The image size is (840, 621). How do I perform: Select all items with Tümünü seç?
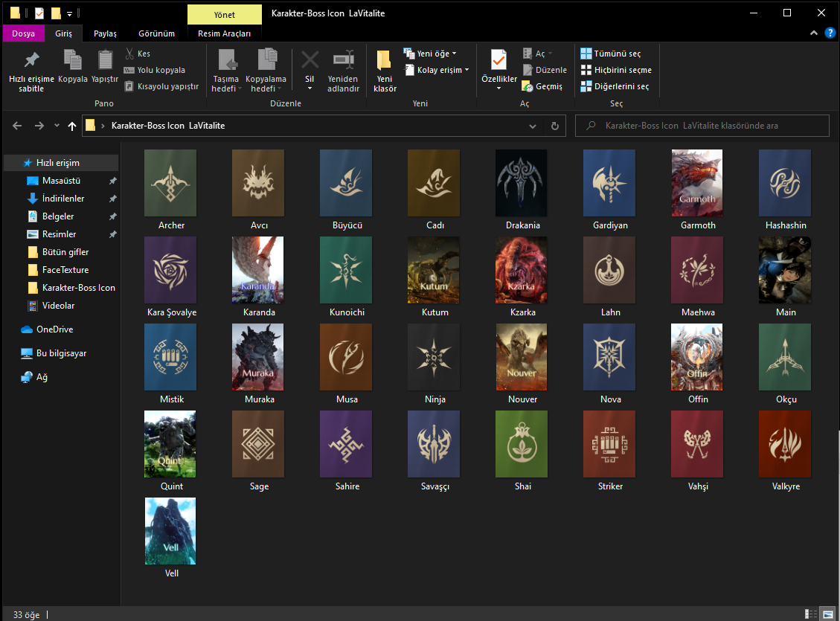coord(611,54)
